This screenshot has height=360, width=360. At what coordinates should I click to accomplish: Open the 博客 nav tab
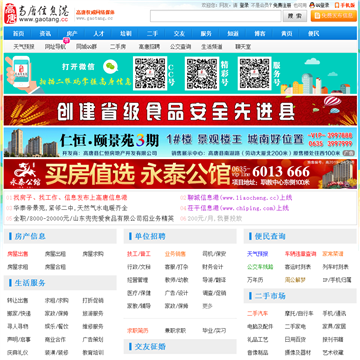[x=260, y=33]
